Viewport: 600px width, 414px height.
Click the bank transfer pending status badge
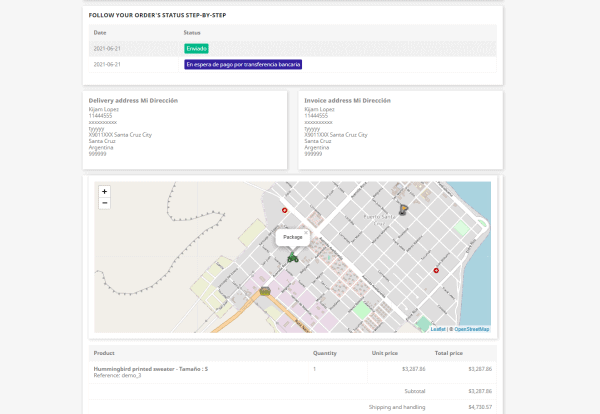point(243,64)
